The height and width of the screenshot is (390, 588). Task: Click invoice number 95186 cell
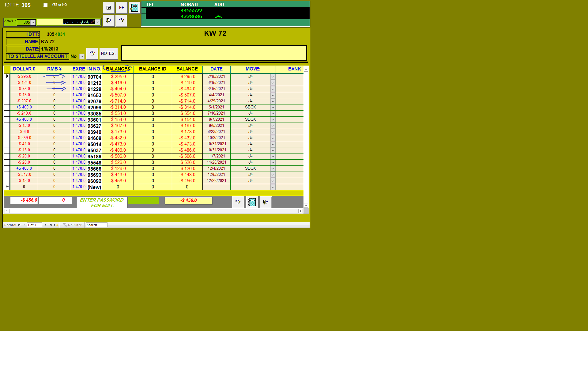point(94,157)
